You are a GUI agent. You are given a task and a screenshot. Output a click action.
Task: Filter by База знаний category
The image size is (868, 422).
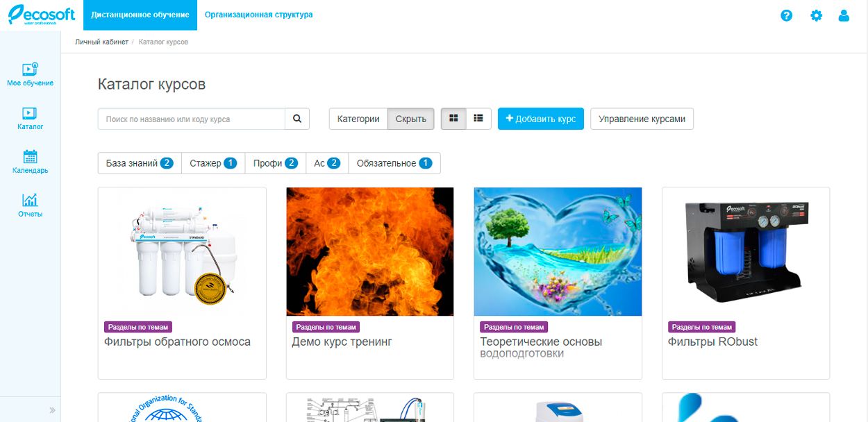point(140,163)
